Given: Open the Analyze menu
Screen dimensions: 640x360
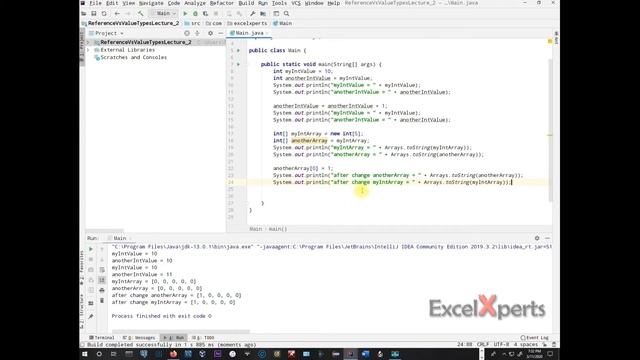Looking at the screenshot, I should pos(195,3).
